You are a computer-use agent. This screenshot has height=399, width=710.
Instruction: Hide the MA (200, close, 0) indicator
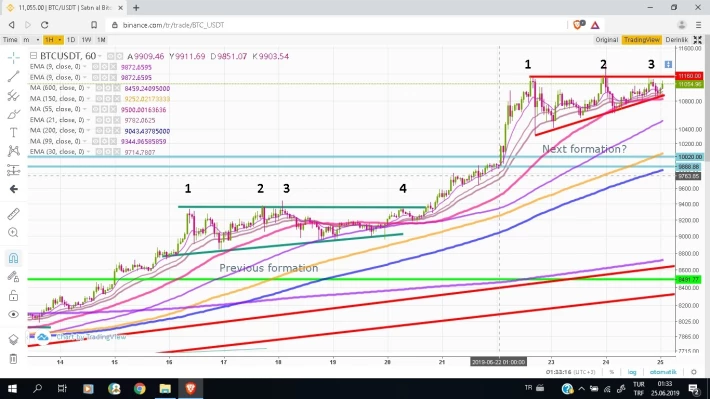100,131
